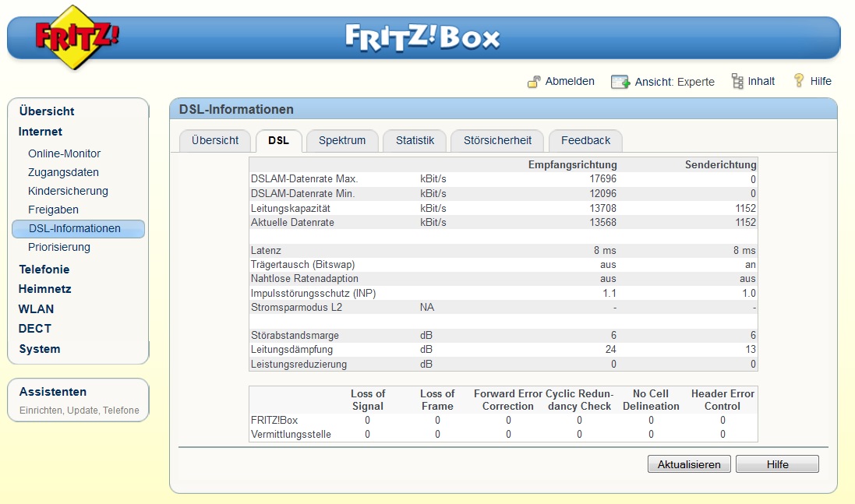Click the No Cell Delineation header
Screen dimensions: 855x504
[x=651, y=400]
